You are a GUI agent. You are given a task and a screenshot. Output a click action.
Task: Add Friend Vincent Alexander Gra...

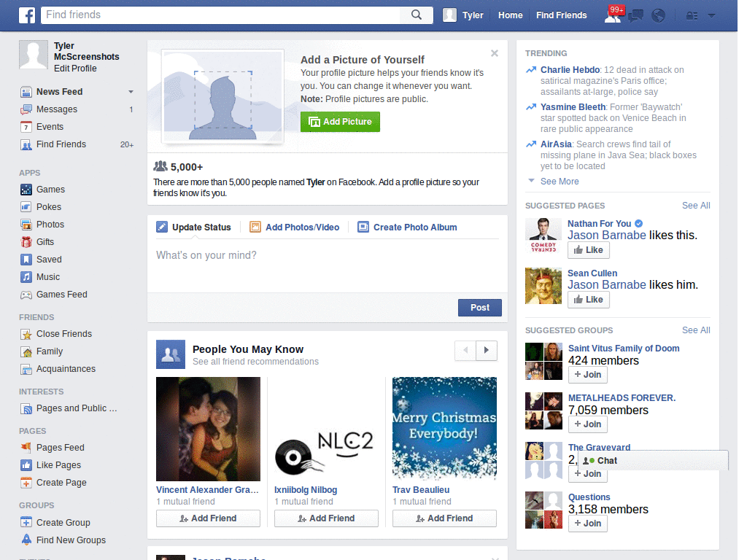[x=208, y=518]
